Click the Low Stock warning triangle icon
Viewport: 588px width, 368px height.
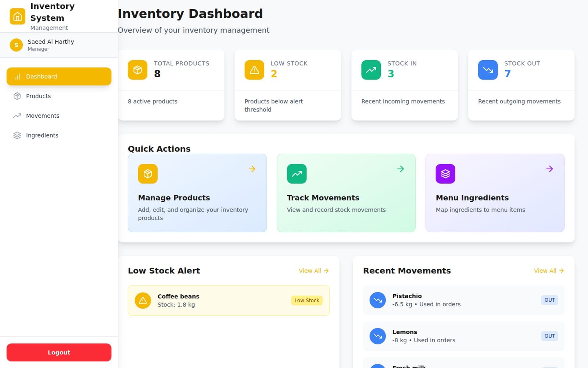pyautogui.click(x=254, y=70)
